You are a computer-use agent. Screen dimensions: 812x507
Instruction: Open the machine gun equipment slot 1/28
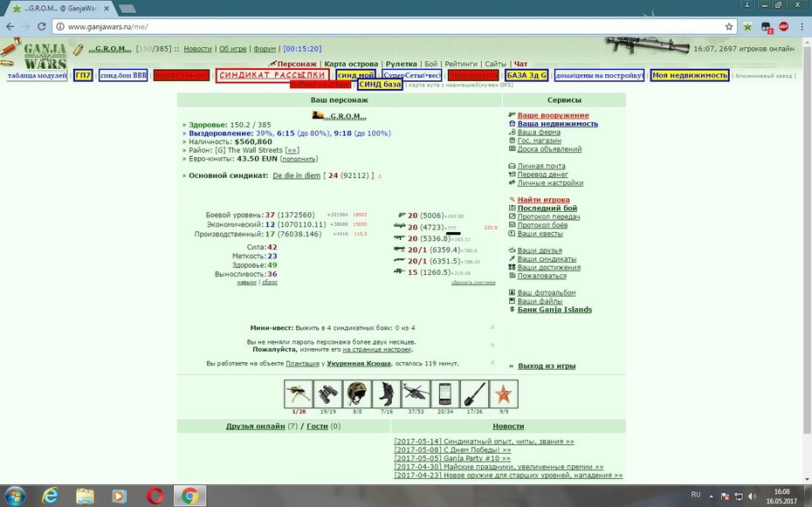click(299, 394)
